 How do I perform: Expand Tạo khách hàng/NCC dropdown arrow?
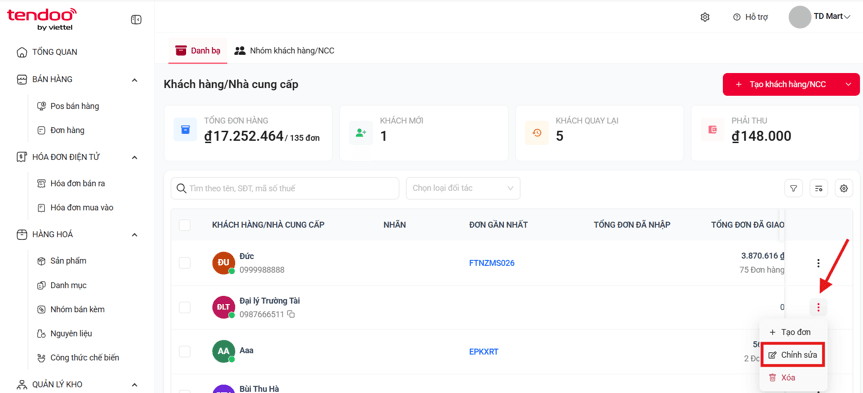tap(848, 84)
